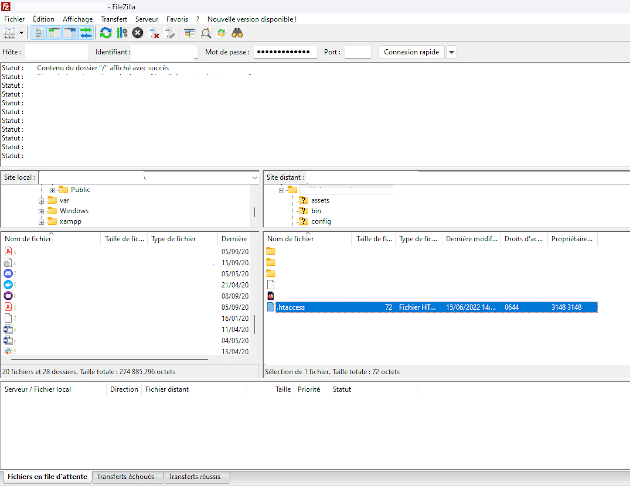Toggle synchronized browsing icon

(221, 33)
